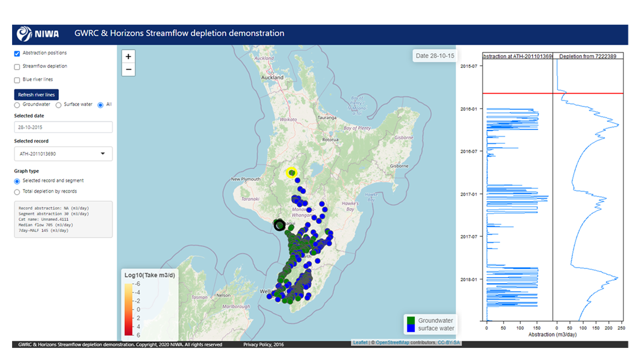This screenshot has width=644, height=362.
Task: Click the Abstraction (m3/day) axis label
Action: point(553,334)
